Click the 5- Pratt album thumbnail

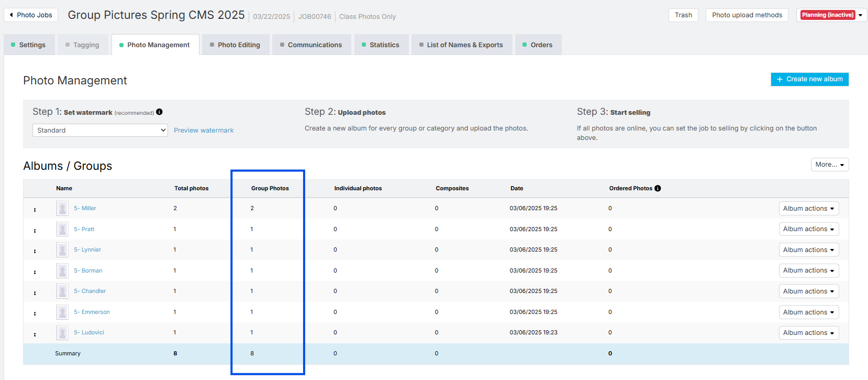point(62,229)
